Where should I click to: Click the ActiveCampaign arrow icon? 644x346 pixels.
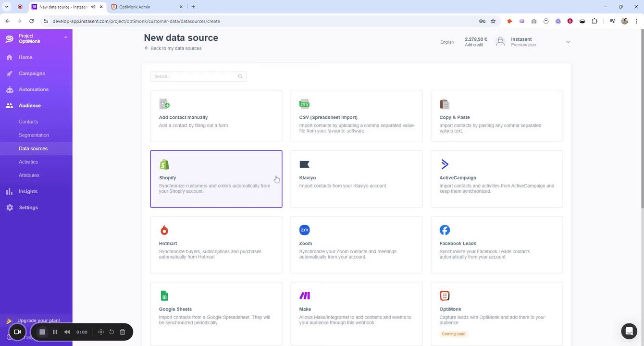pos(445,164)
